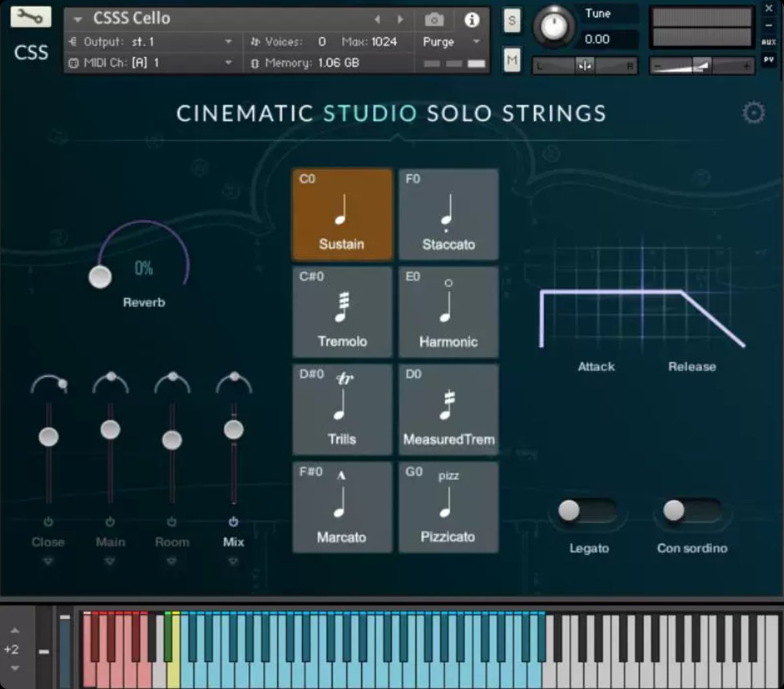
Task: Select the Trills articulation
Action: 342,410
